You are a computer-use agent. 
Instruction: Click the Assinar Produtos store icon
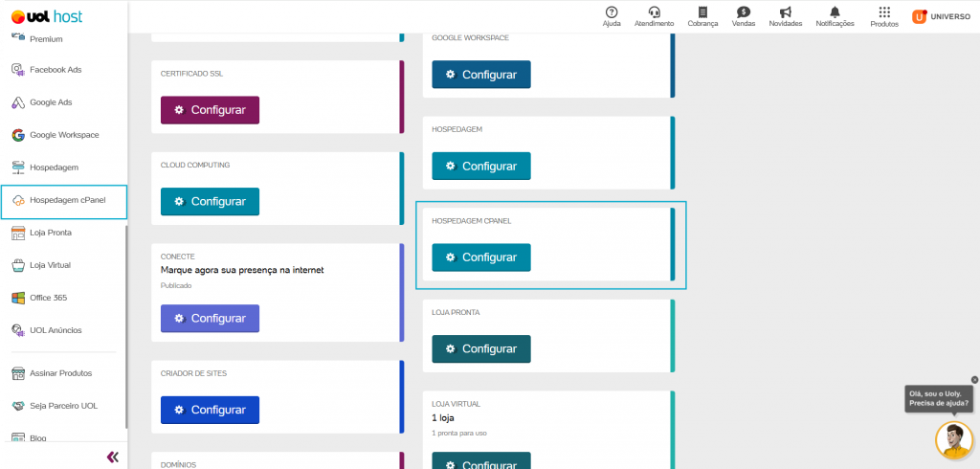(x=18, y=373)
